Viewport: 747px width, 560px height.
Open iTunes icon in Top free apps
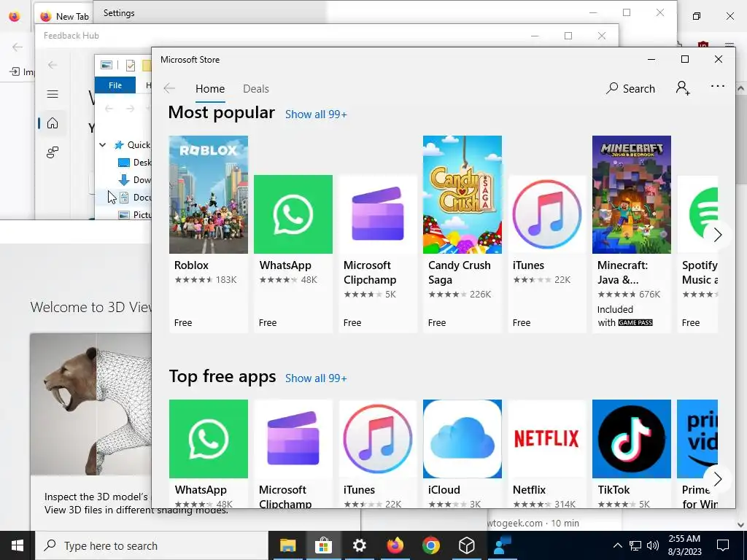click(x=378, y=438)
